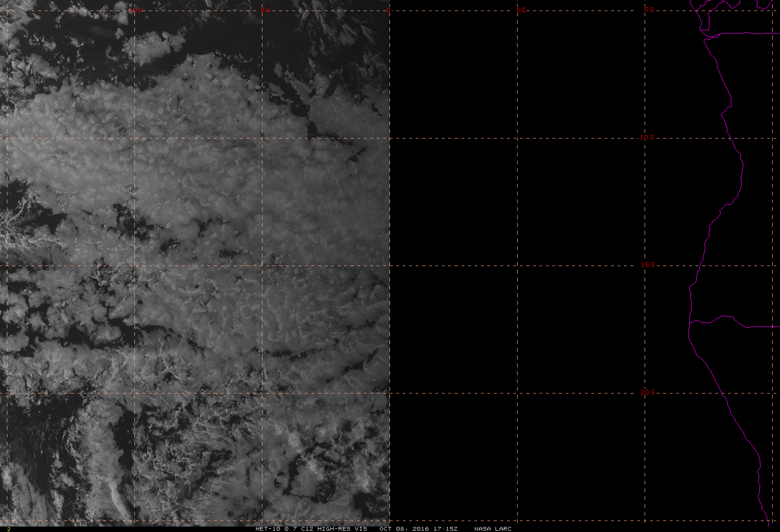The height and width of the screenshot is (532, 780).
Task: Click the 20S latitude label
Action: pos(647,392)
